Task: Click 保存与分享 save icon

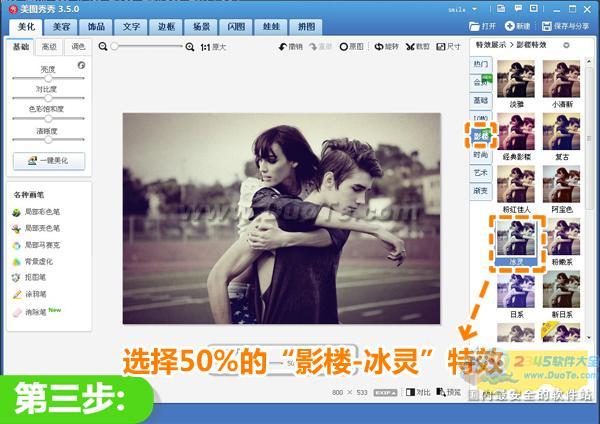Action: click(546, 26)
